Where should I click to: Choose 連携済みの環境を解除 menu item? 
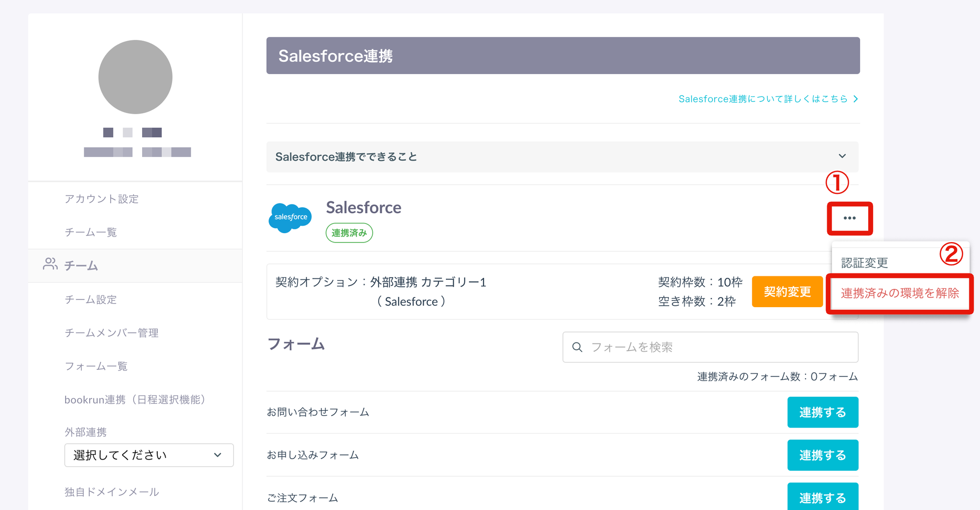tap(900, 293)
